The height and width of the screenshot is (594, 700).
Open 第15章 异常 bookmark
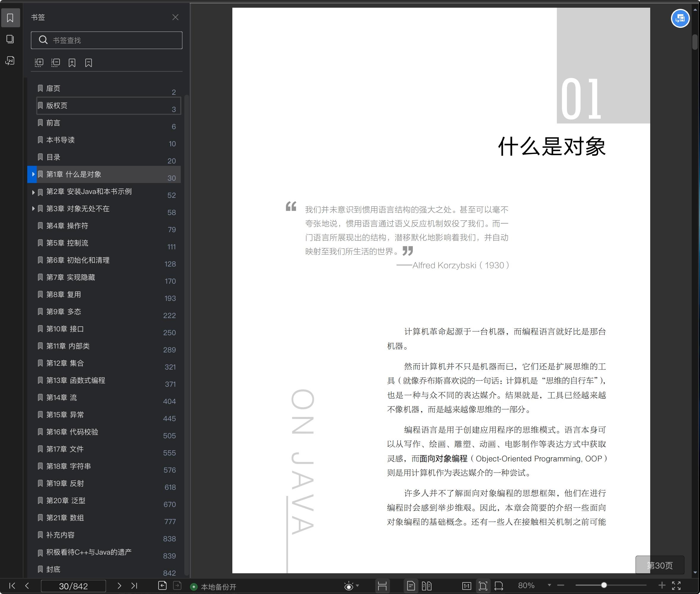click(x=108, y=415)
